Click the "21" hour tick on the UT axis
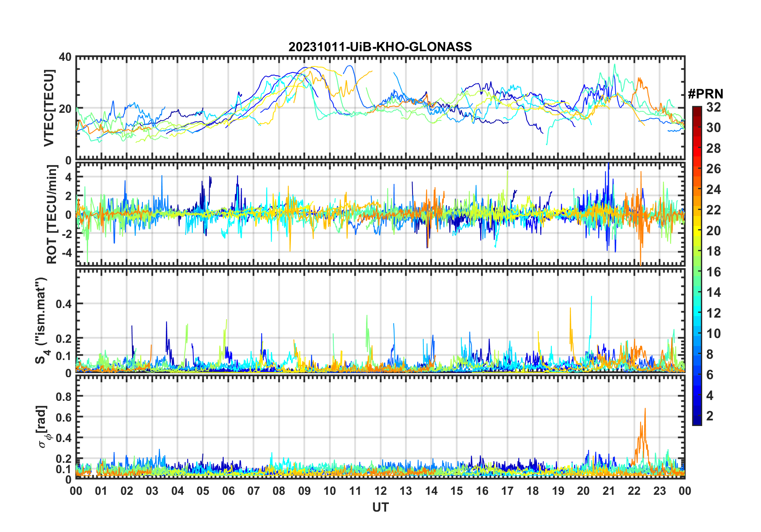This screenshot has width=761, height=532. (609, 491)
